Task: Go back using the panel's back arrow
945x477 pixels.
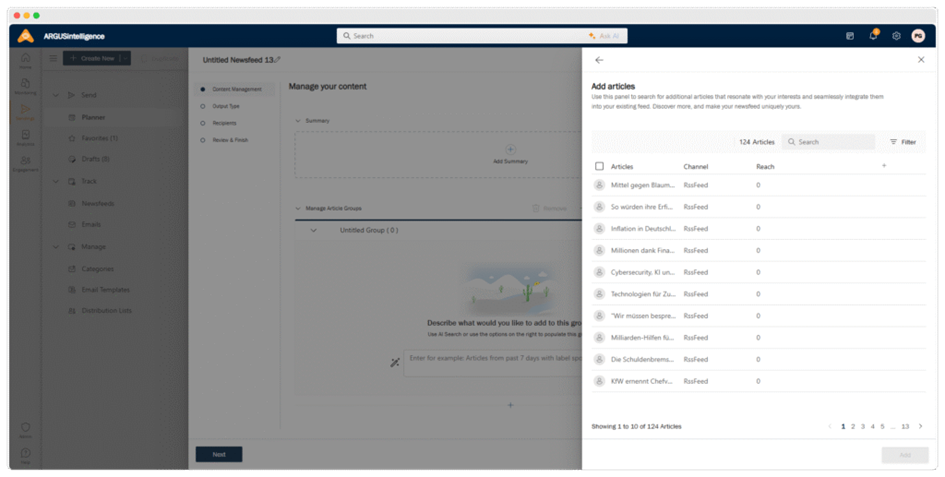Action: 599,60
